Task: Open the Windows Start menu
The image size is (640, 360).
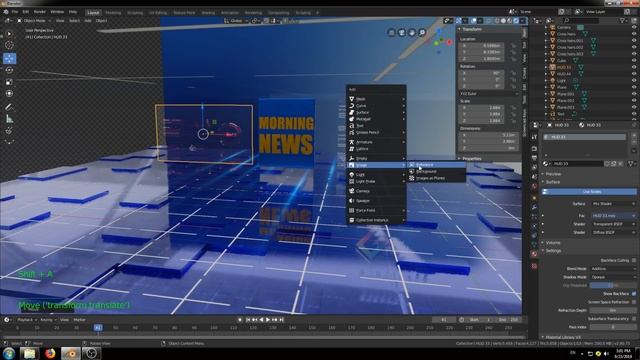Action: tap(9, 353)
